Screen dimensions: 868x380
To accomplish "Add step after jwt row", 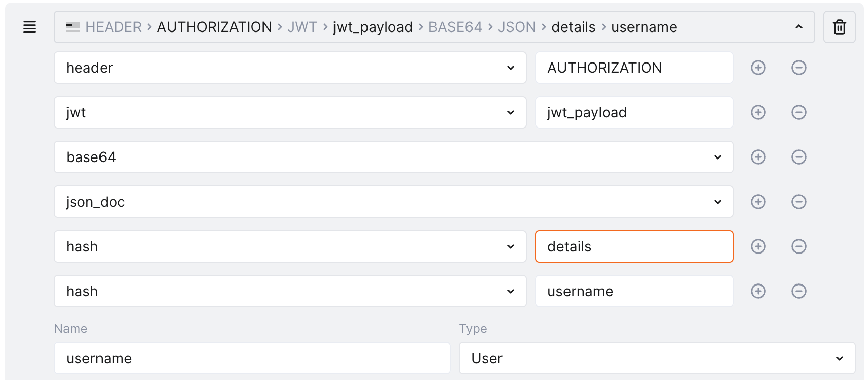I will click(758, 112).
